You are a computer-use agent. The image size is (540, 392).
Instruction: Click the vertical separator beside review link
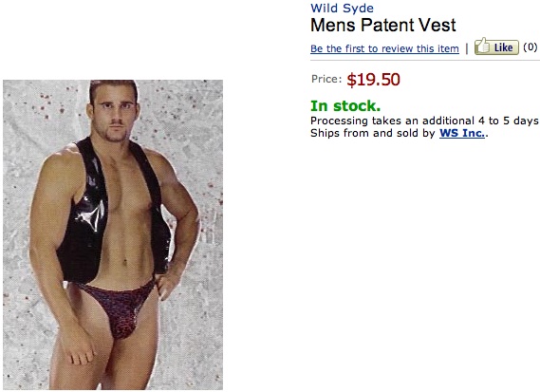point(467,48)
